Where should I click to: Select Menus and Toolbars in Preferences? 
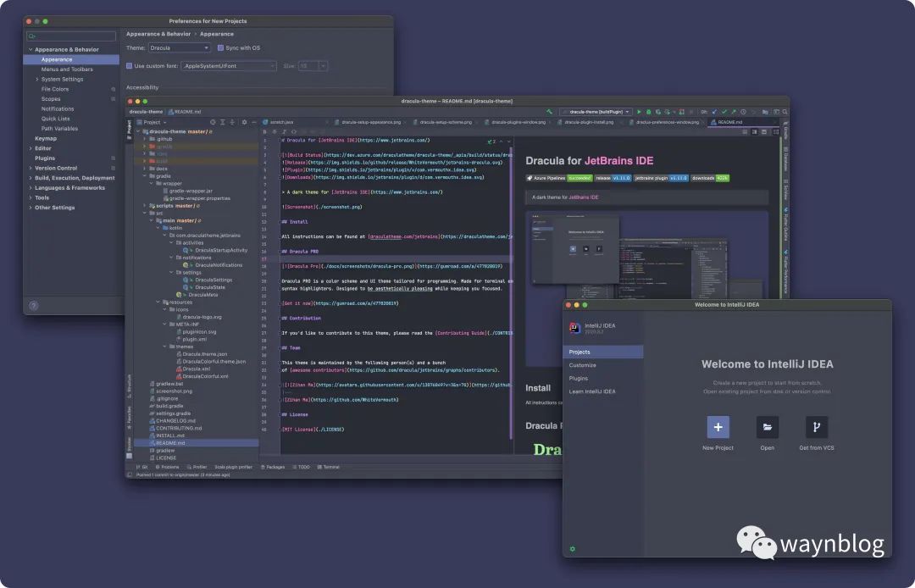pyautogui.click(x=67, y=69)
